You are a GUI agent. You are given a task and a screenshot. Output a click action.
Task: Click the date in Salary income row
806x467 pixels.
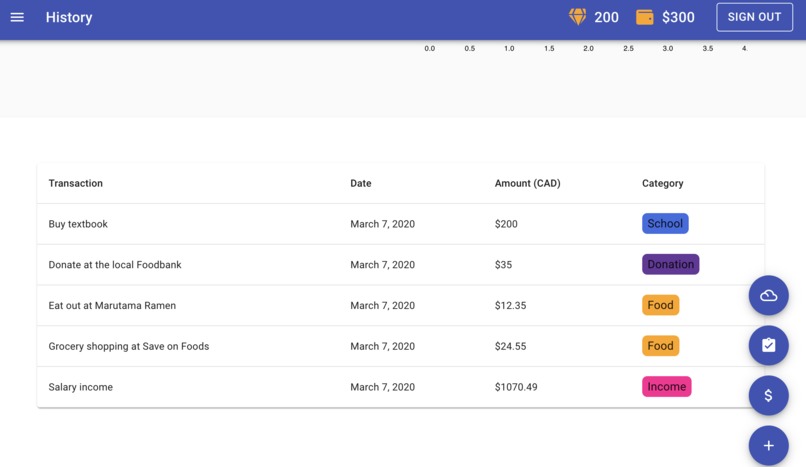pos(382,387)
